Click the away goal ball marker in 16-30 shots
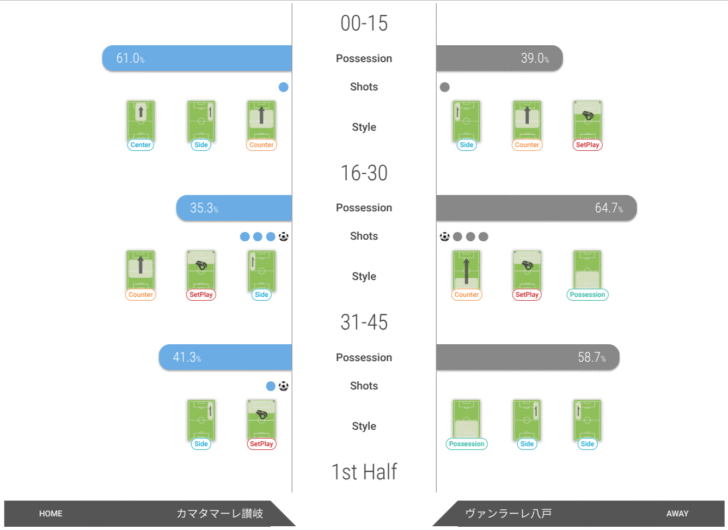 tap(445, 237)
